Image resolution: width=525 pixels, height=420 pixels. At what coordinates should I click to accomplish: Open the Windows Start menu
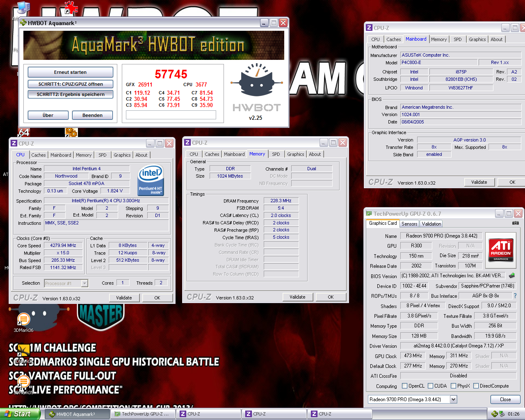coord(20,414)
